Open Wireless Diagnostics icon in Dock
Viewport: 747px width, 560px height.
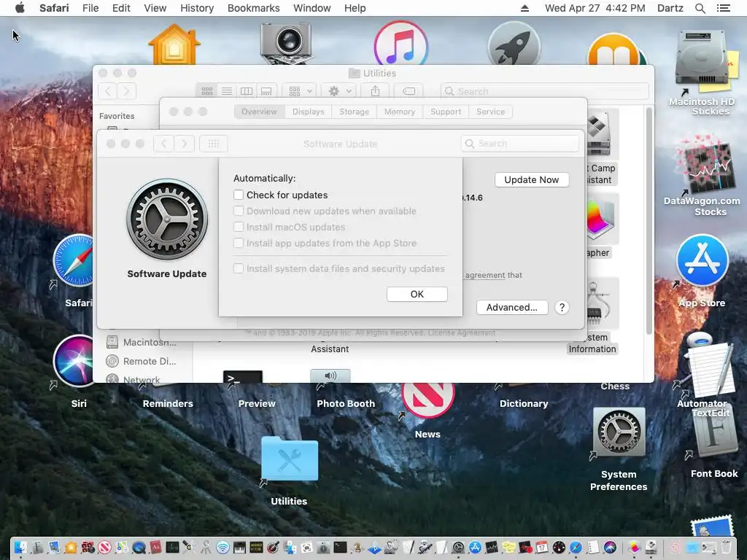222,547
